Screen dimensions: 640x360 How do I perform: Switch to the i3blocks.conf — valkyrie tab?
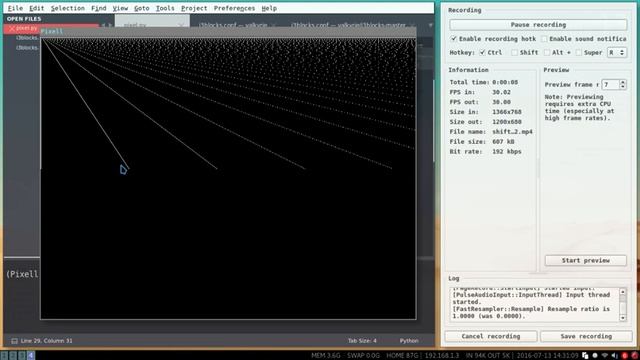click(x=233, y=25)
